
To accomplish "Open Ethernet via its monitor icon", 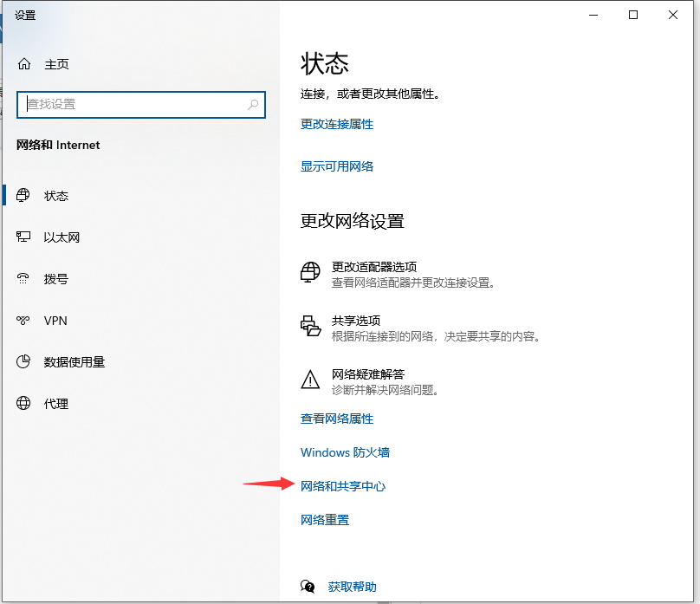I will coord(24,237).
